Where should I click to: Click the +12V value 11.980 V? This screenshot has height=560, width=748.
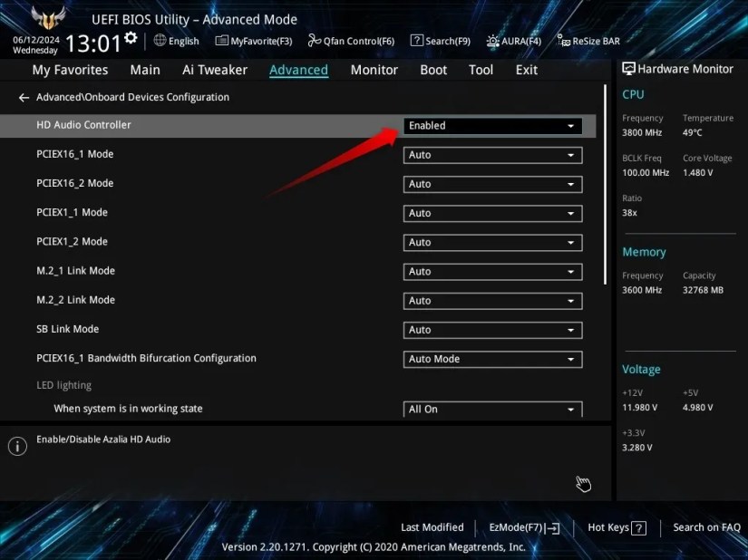[x=639, y=408]
